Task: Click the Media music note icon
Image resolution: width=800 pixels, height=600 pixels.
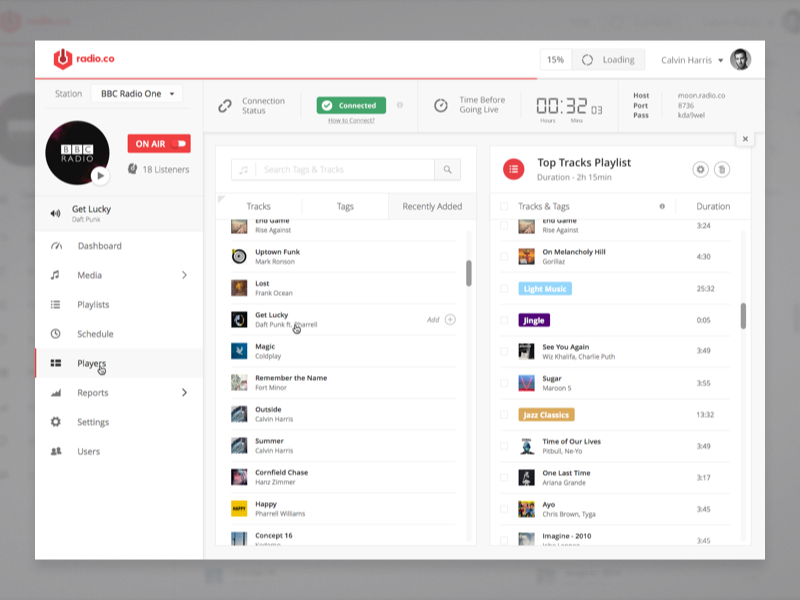Action: click(x=55, y=275)
